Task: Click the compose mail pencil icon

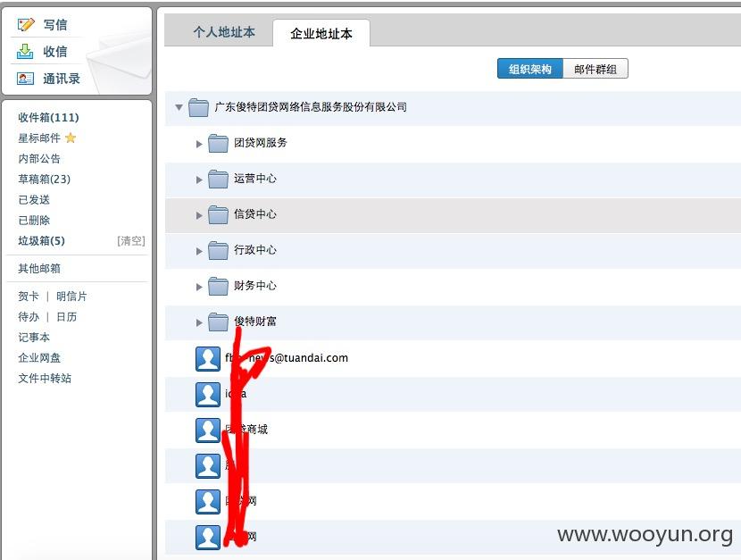Action: (x=26, y=24)
